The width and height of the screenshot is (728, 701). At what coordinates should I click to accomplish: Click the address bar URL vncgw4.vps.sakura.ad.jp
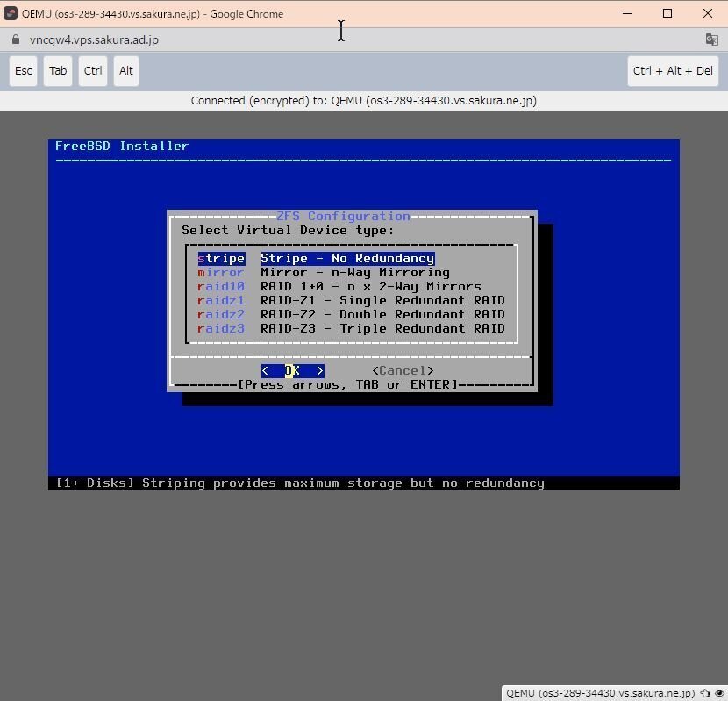[94, 40]
